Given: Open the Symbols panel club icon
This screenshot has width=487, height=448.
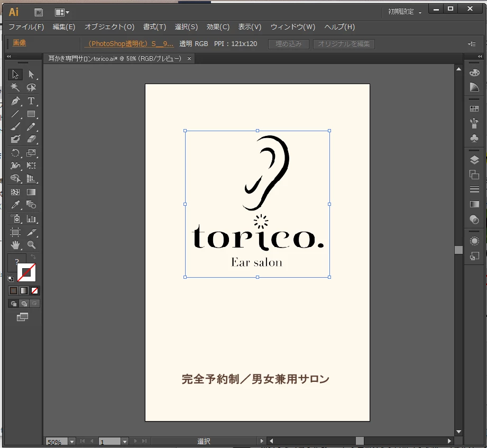Looking at the screenshot, I should 474,138.
